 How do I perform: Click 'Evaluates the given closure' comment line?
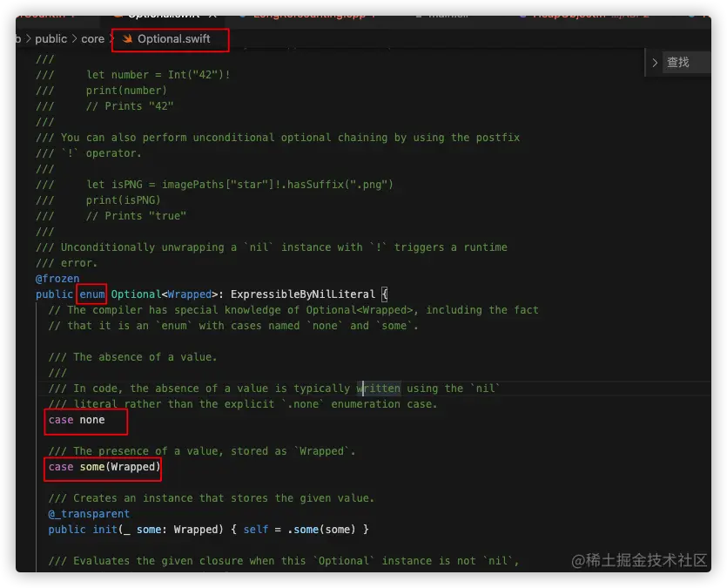click(284, 561)
